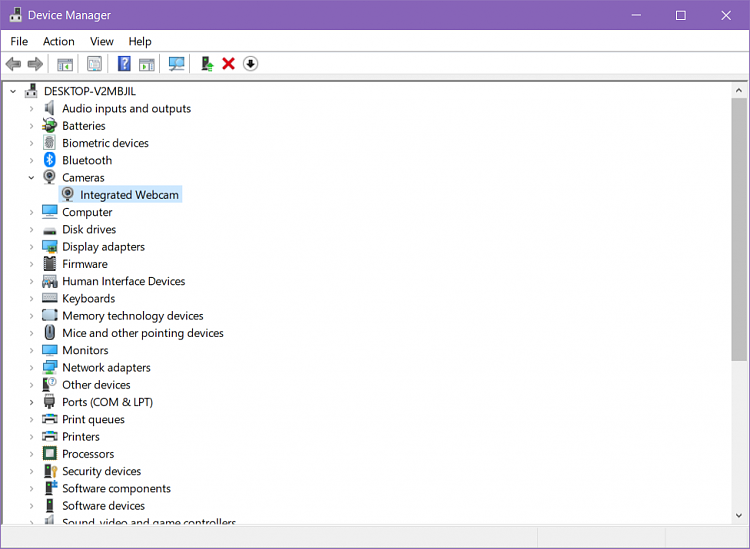
Task: Open the File menu
Action: 19,41
